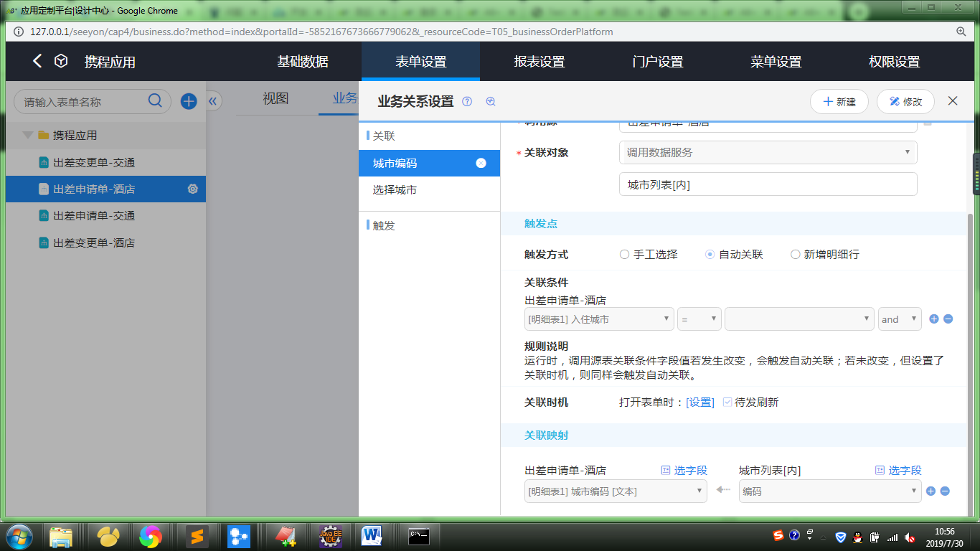Screen dimensions: 980x551
Task: Close the 业务关系设置 panel
Action: tap(953, 101)
